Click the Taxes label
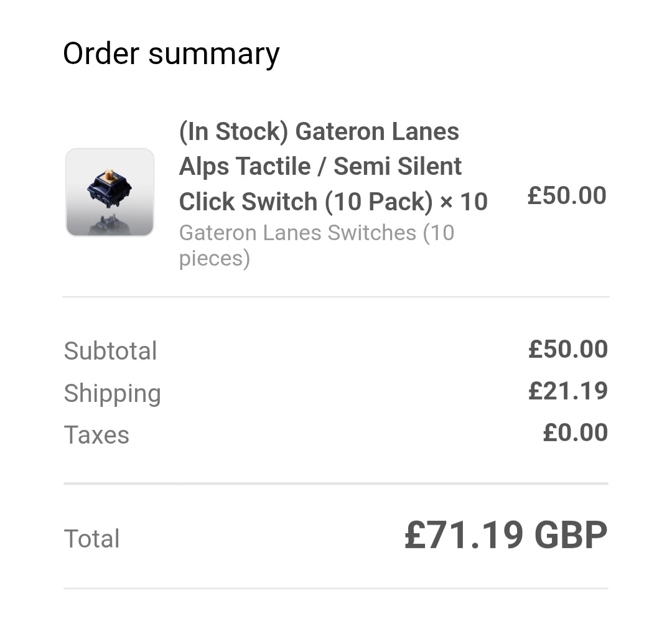This screenshot has width=672, height=621. click(x=96, y=435)
